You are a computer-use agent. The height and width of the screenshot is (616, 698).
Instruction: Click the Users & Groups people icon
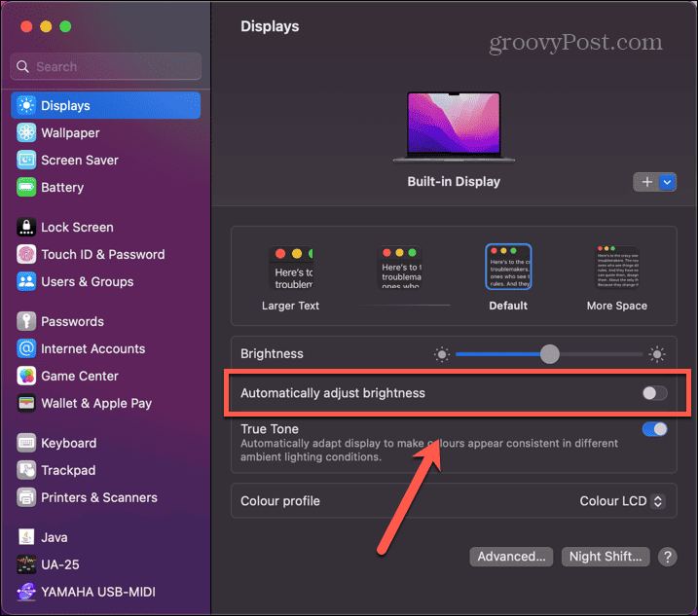coord(26,281)
